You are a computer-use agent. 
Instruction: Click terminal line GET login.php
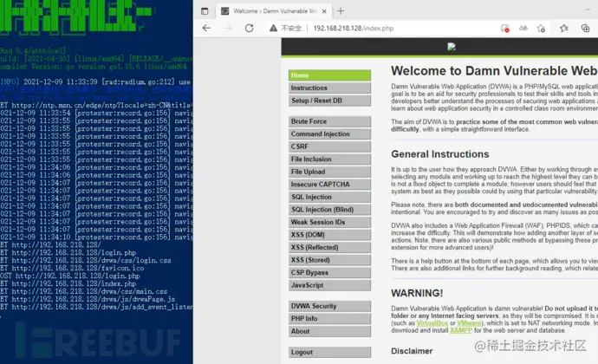68,252
